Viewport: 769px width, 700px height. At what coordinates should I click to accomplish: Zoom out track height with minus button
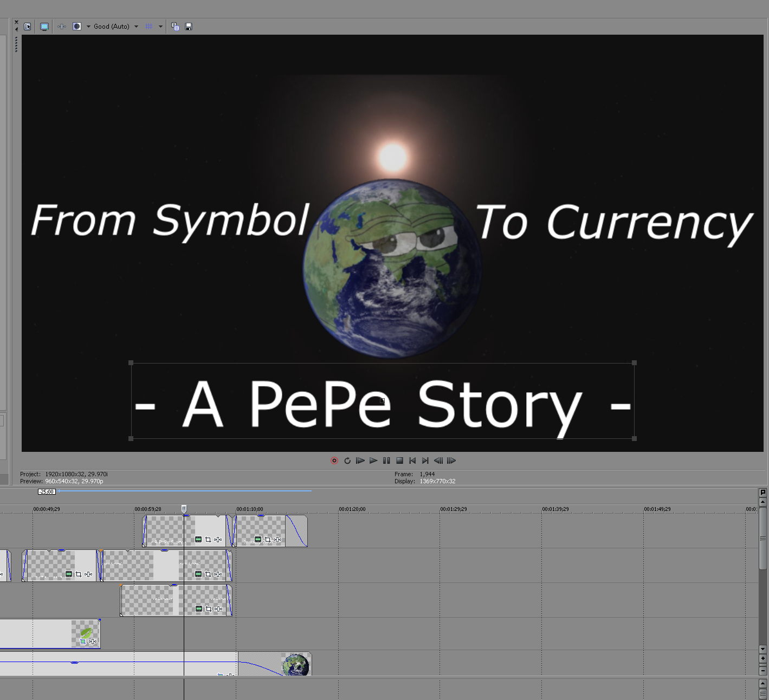pyautogui.click(x=763, y=671)
